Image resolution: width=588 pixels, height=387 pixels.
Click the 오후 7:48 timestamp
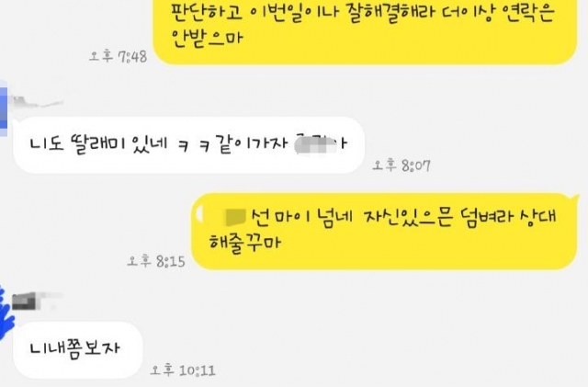pos(118,57)
